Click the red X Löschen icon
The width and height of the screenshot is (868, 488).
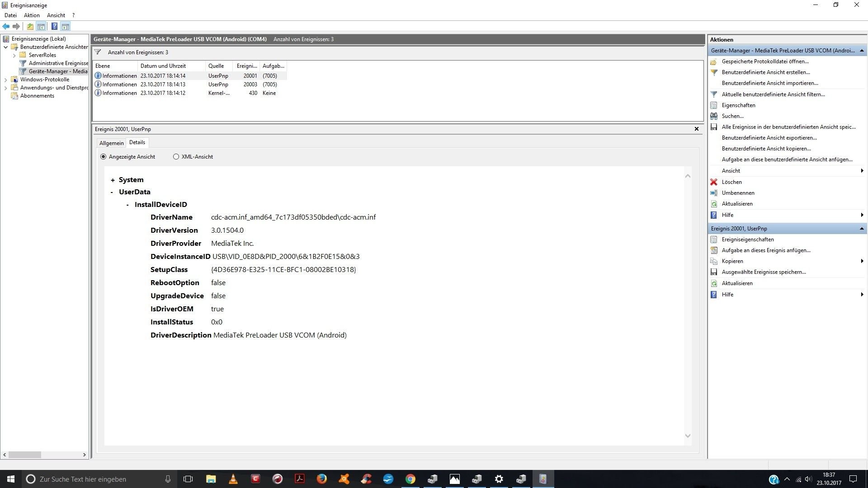click(714, 182)
